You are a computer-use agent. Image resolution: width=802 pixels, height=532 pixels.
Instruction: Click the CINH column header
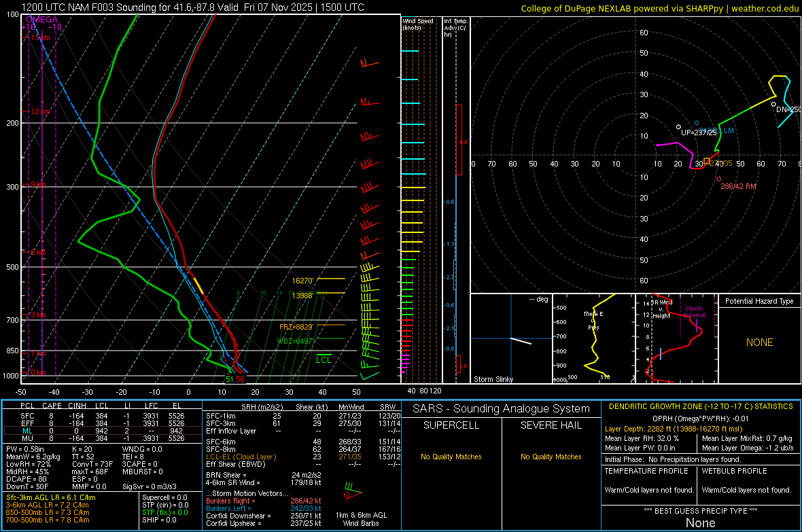[77, 406]
